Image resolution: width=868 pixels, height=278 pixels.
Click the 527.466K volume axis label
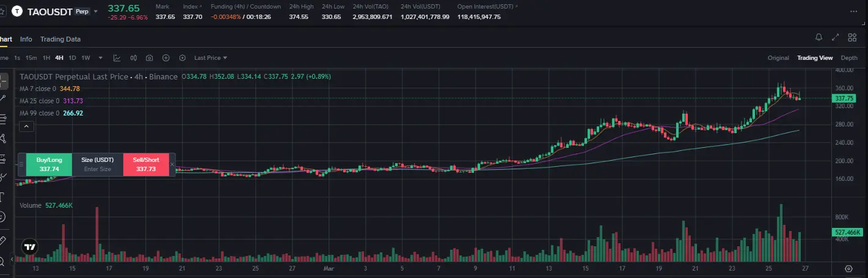point(848,232)
